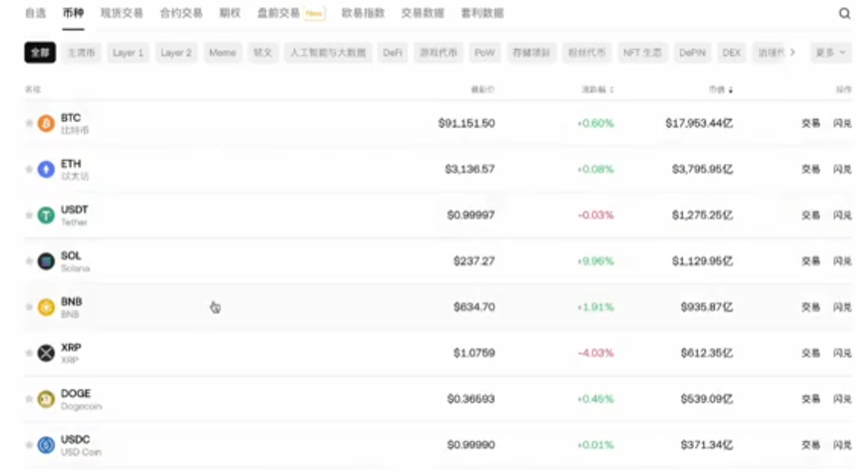Filter by 存储项目 chip

531,52
